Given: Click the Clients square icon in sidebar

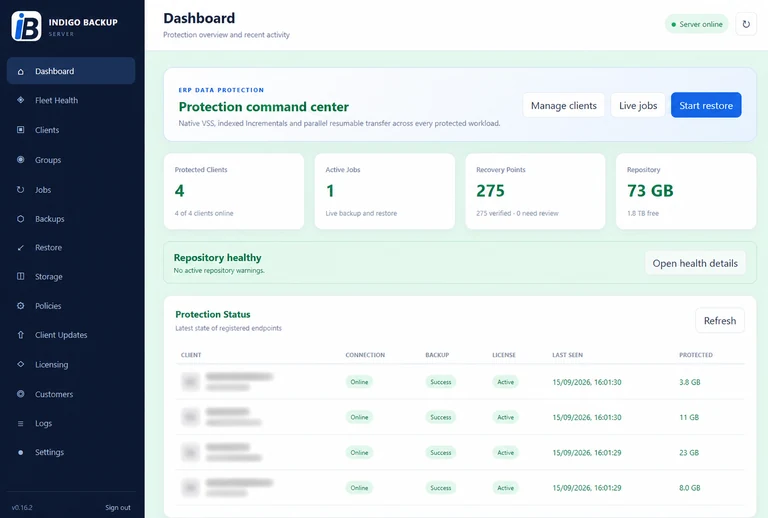Looking at the screenshot, I should tap(21, 130).
